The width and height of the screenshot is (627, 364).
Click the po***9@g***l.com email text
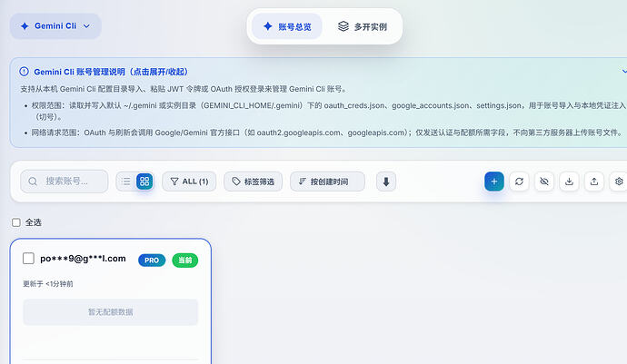[x=84, y=259]
